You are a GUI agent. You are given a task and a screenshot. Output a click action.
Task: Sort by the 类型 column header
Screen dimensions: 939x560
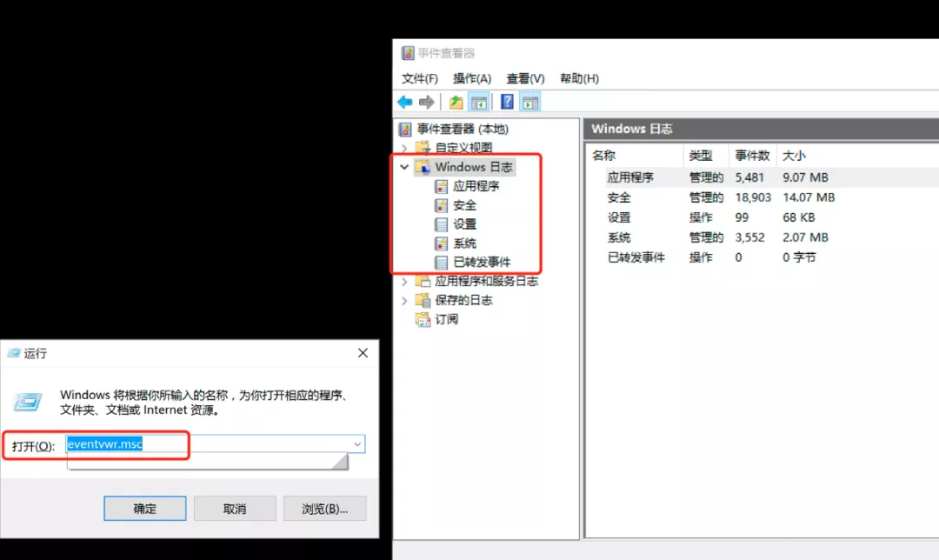[706, 156]
